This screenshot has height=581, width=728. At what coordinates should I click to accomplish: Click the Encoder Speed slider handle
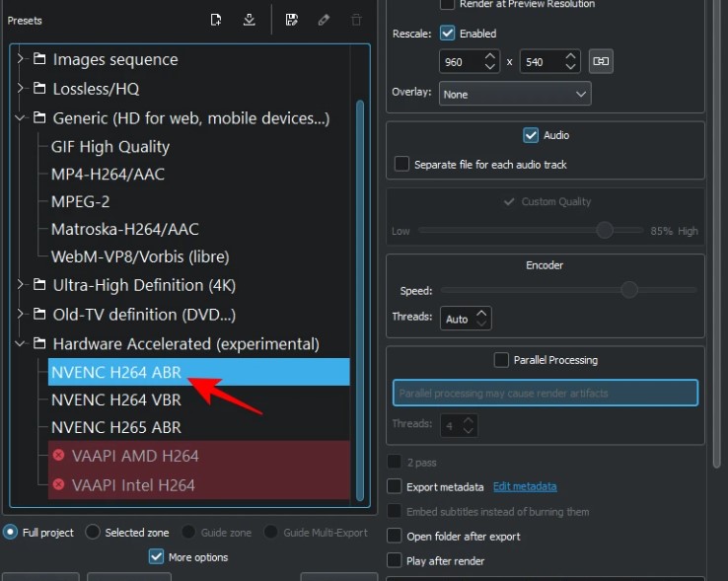tap(629, 290)
